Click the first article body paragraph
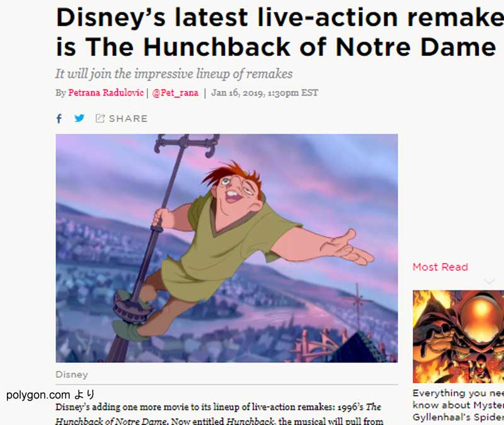This screenshot has width=504, height=425. point(219,414)
